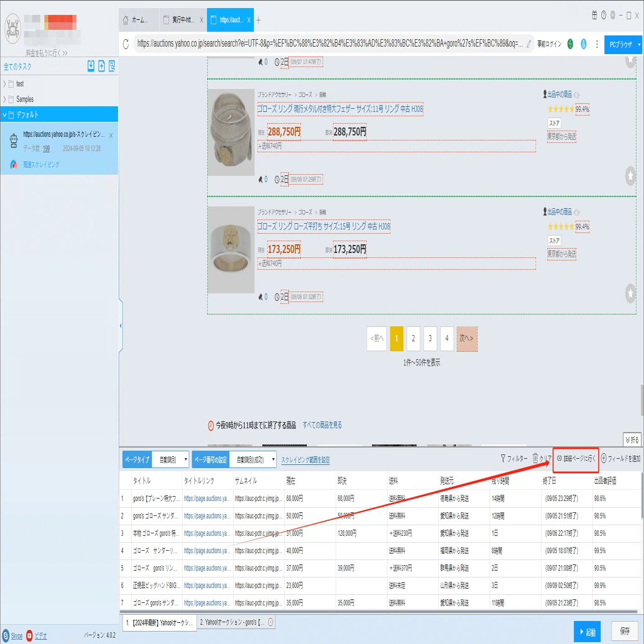Click watchlist star on 173,250円 ring item
This screenshot has width=644, height=644.
pyautogui.click(x=630, y=293)
